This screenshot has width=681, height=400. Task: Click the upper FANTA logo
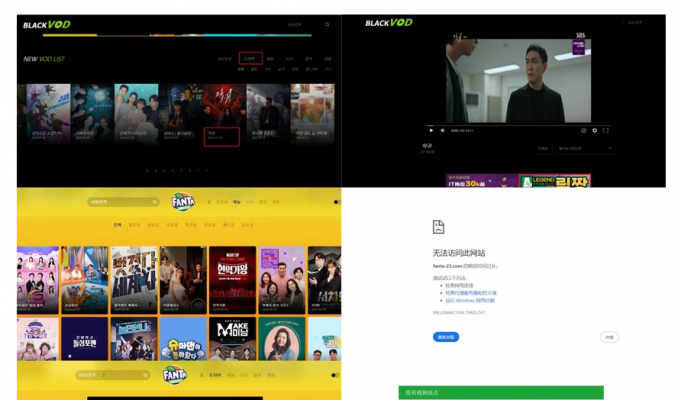pyautogui.click(x=183, y=202)
